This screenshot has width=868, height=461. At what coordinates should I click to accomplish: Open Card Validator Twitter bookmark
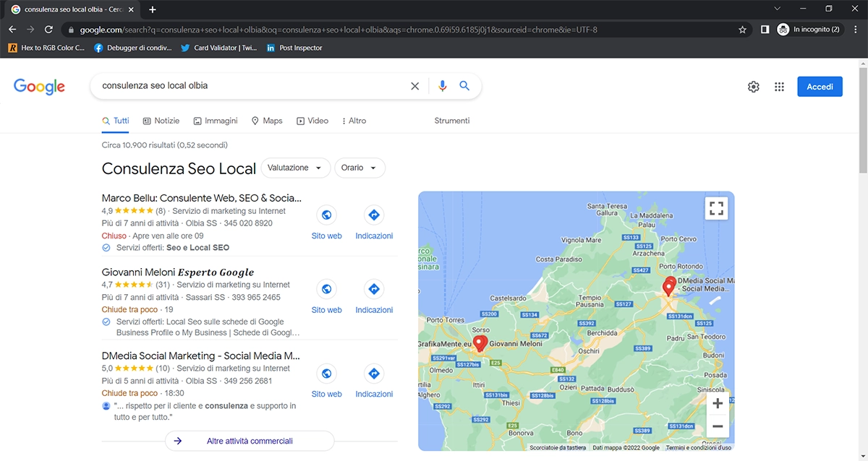click(219, 48)
